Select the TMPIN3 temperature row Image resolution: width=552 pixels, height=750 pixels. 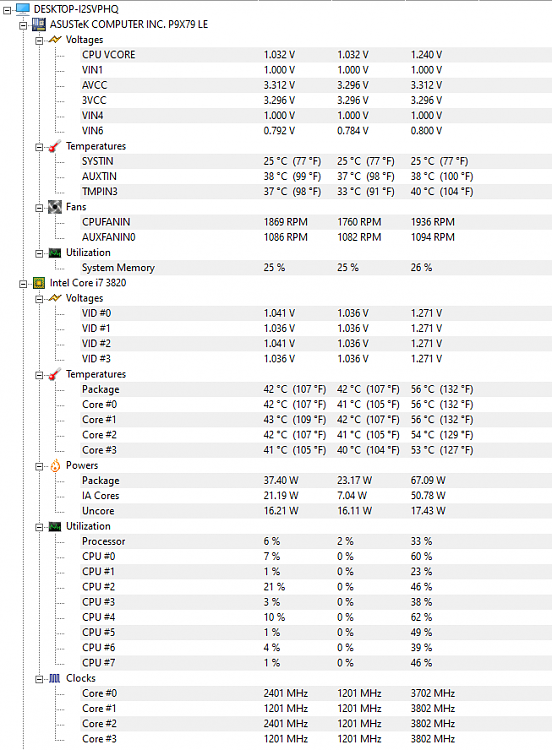[x=316, y=191]
